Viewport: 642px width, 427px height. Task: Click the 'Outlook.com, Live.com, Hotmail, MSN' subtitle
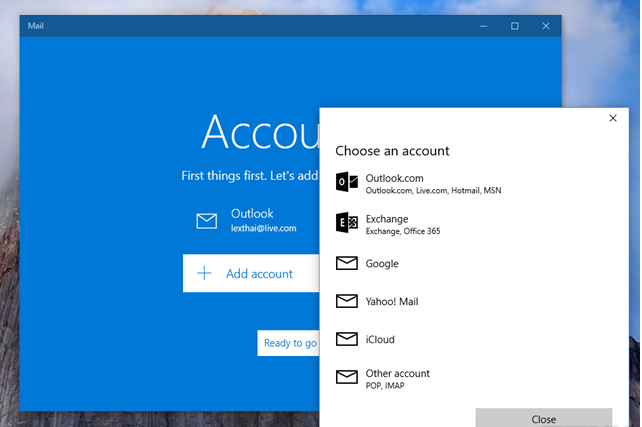433,190
